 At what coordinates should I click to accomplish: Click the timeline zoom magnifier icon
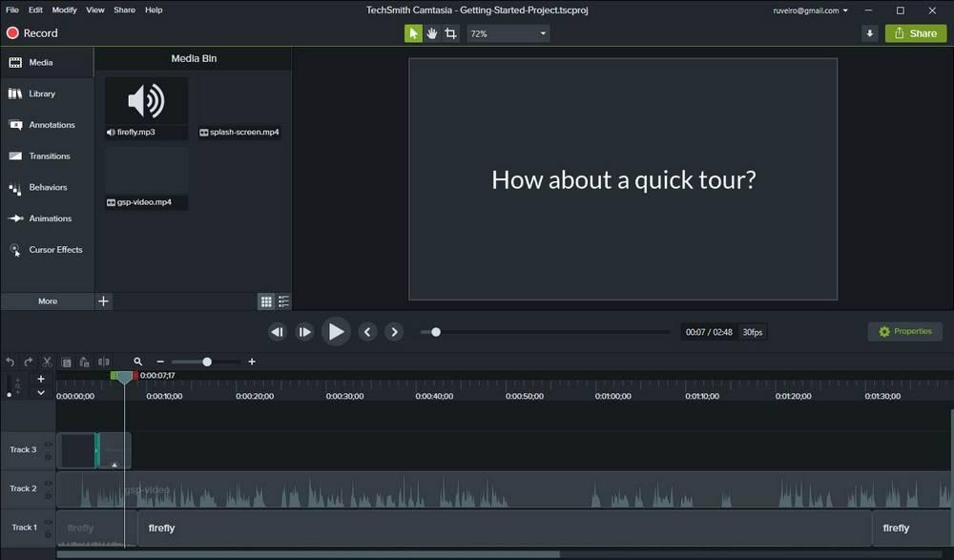138,362
